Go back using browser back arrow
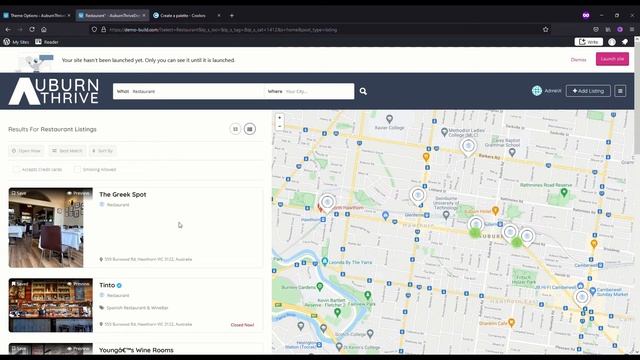 pyautogui.click(x=8, y=29)
